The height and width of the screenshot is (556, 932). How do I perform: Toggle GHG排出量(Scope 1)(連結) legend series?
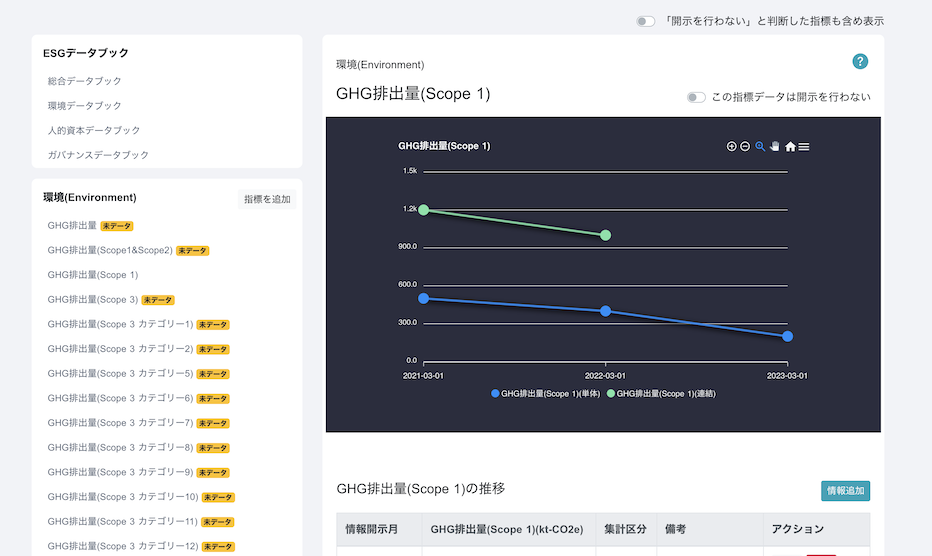pos(661,394)
